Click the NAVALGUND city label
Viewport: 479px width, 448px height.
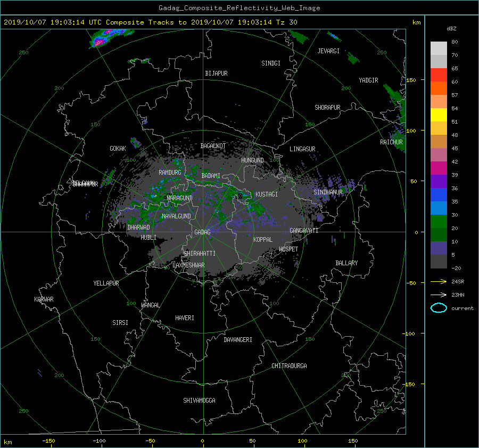(176, 216)
